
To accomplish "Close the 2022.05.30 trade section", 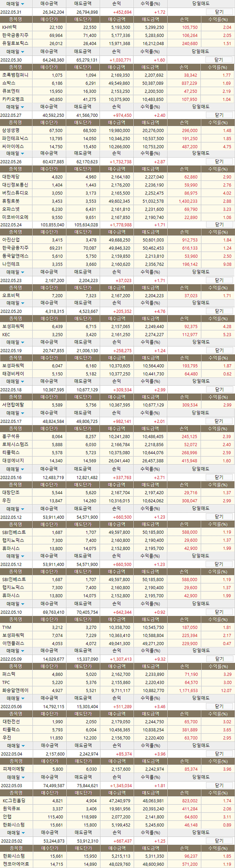I will pos(219,60).
